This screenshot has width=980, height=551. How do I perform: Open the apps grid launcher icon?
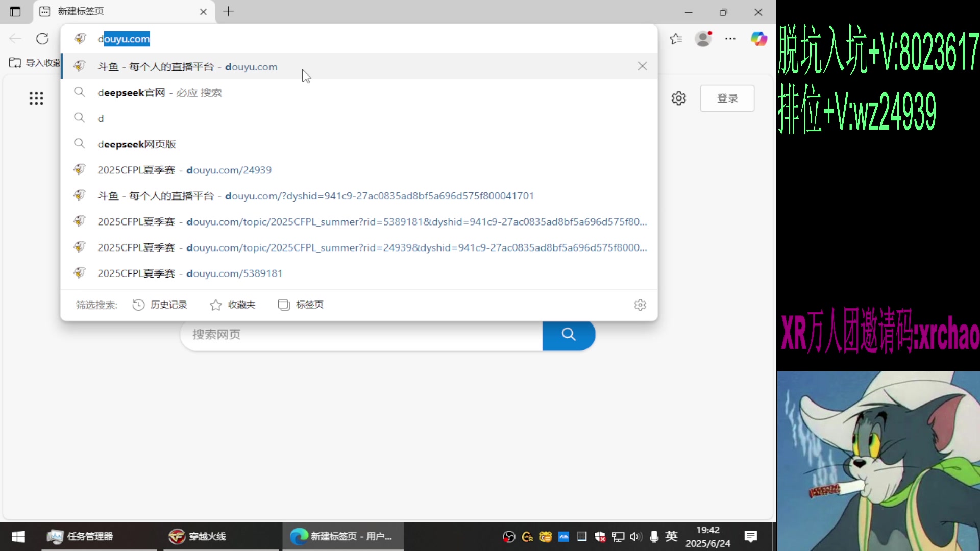click(x=36, y=98)
